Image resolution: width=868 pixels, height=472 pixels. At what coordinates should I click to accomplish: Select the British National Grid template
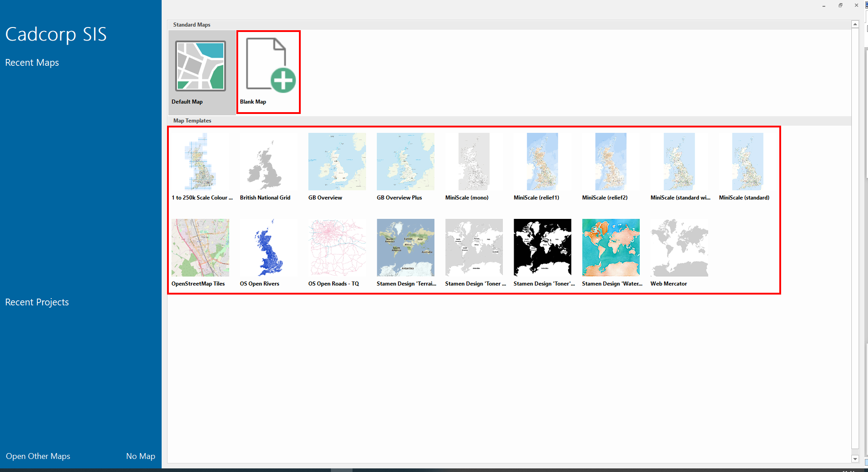coord(268,161)
